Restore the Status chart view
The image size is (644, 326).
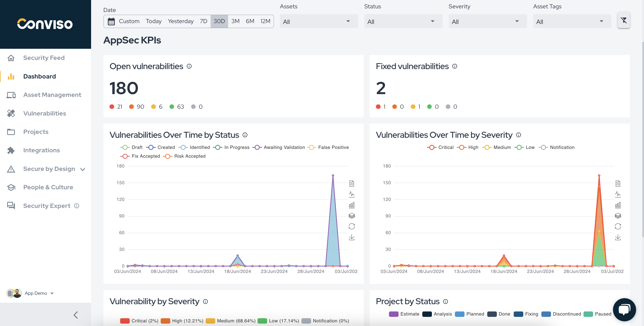[352, 226]
